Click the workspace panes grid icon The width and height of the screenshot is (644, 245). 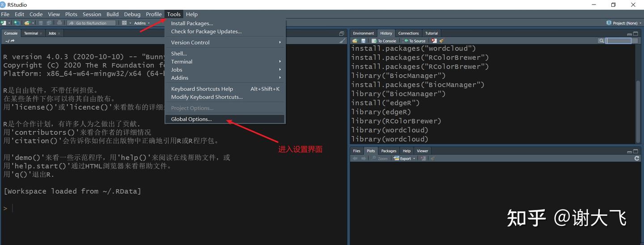pyautogui.click(x=124, y=23)
